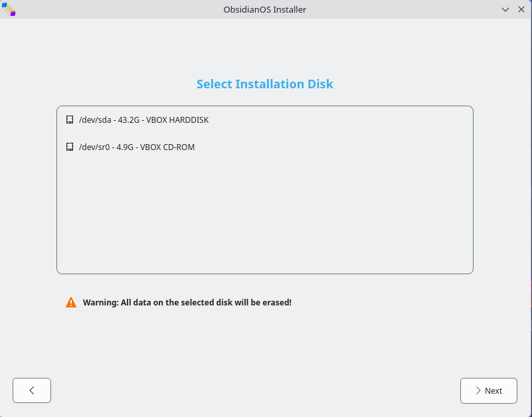
Task: Go back using the left arrow button
Action: point(31,390)
